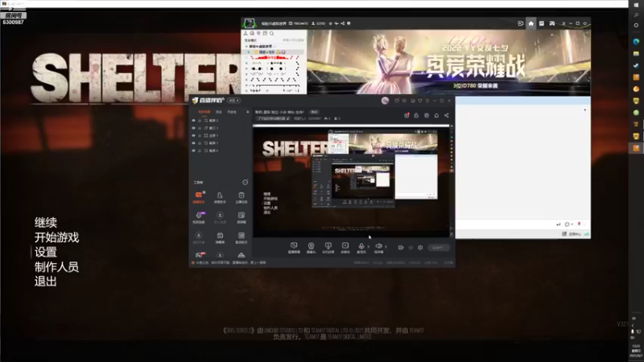This screenshot has width=644, height=362.
Task: Open the funnel dropdown in streaming title bar
Action: point(419,101)
